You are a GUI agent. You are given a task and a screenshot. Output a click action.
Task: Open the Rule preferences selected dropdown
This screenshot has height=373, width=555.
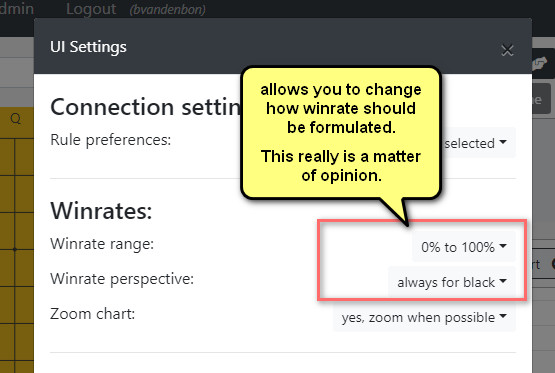[476, 143]
